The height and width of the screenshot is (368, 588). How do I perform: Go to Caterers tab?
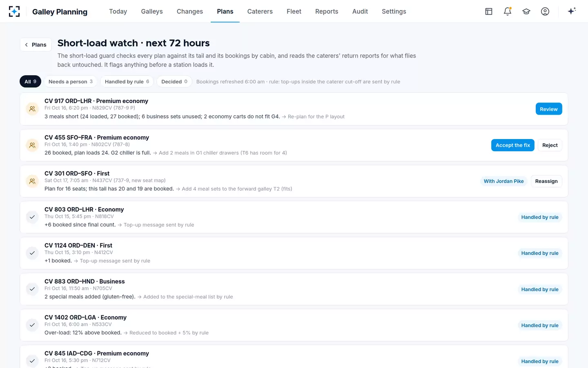(260, 11)
